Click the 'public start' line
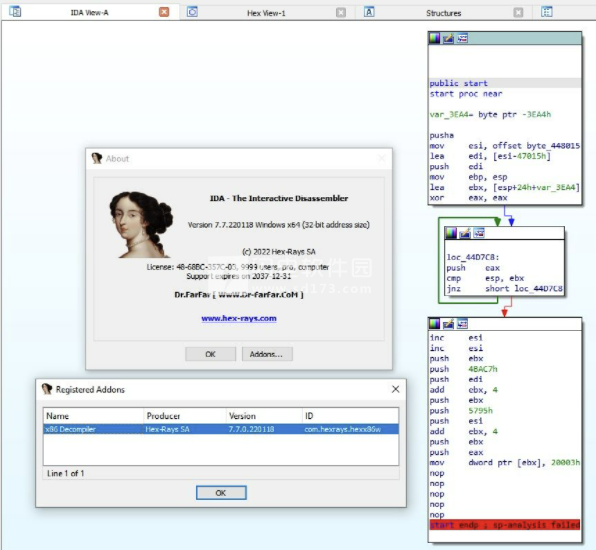The width and height of the screenshot is (596, 550). [458, 83]
